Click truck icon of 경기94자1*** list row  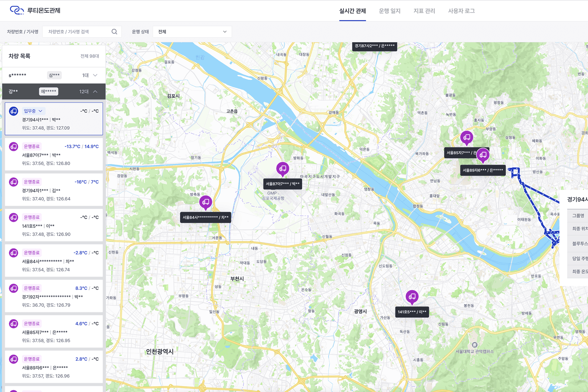13,182
